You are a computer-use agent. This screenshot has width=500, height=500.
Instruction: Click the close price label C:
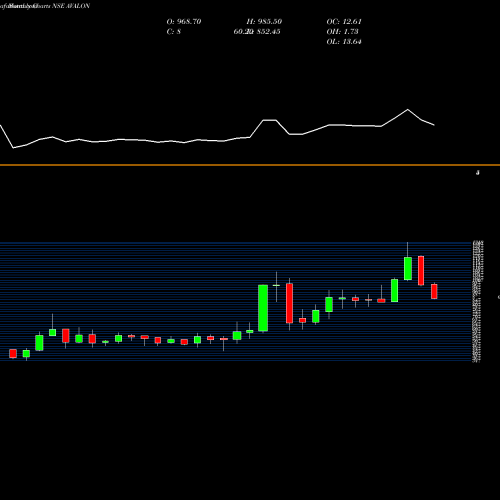coord(171,32)
